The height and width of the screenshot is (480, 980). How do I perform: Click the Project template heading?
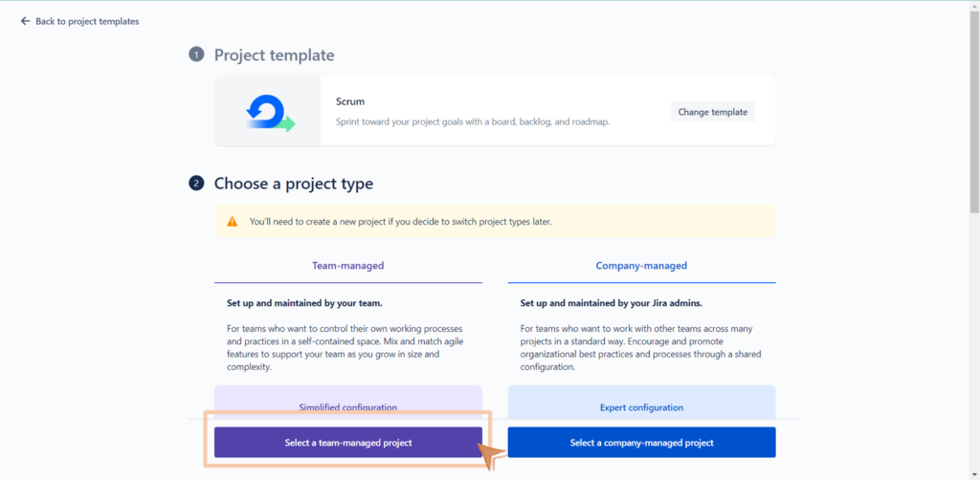tap(275, 55)
